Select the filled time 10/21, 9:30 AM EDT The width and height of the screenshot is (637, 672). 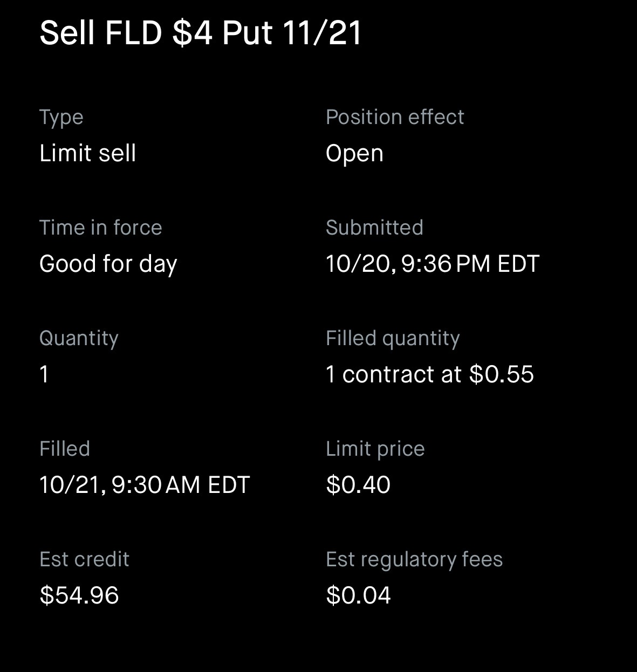[145, 485]
